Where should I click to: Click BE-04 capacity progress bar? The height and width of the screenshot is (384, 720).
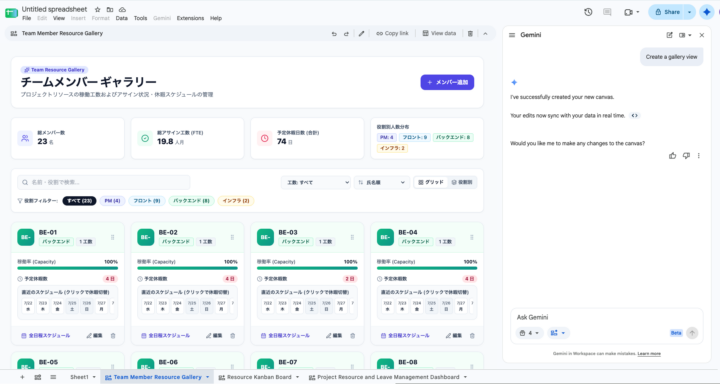(x=427, y=268)
